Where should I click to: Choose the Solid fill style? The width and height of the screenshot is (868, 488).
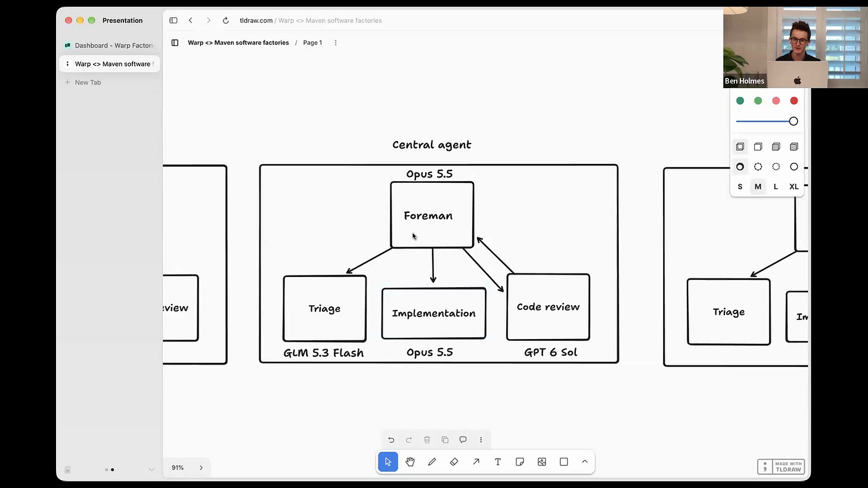pyautogui.click(x=776, y=147)
